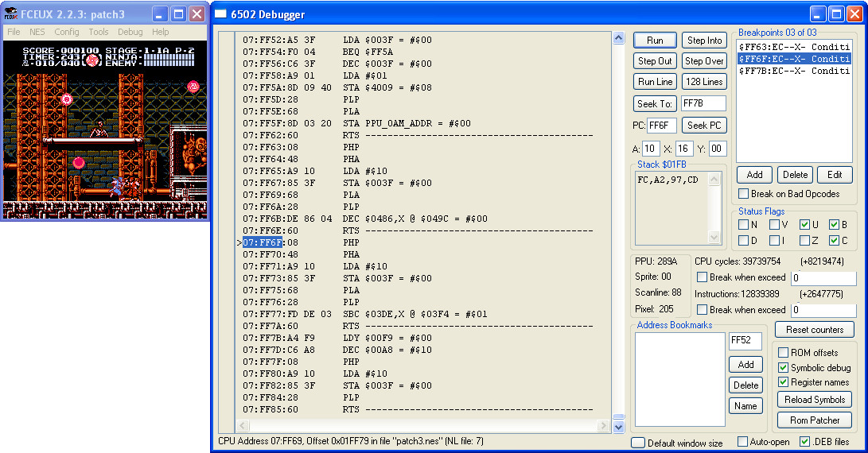Viewport: 868px width, 453px height.
Task: Click stack panel scrollbar down arrow
Action: coord(714,238)
